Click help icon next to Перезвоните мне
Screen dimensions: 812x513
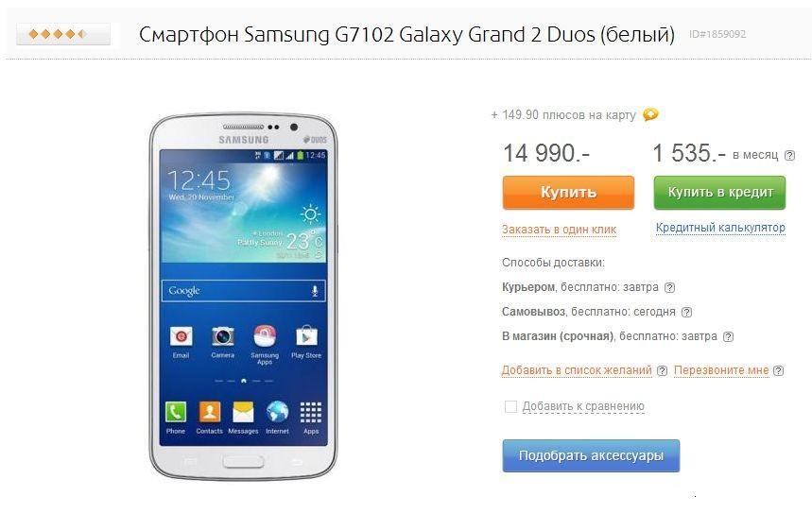pyautogui.click(x=778, y=370)
